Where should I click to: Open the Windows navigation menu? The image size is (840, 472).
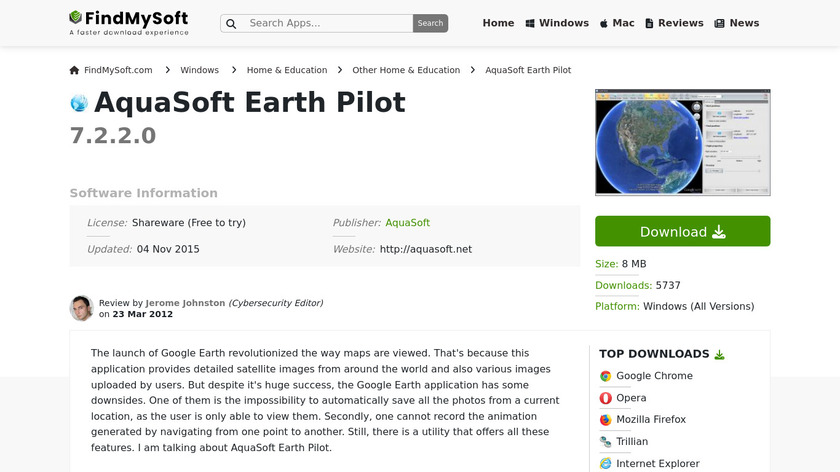pyautogui.click(x=557, y=23)
